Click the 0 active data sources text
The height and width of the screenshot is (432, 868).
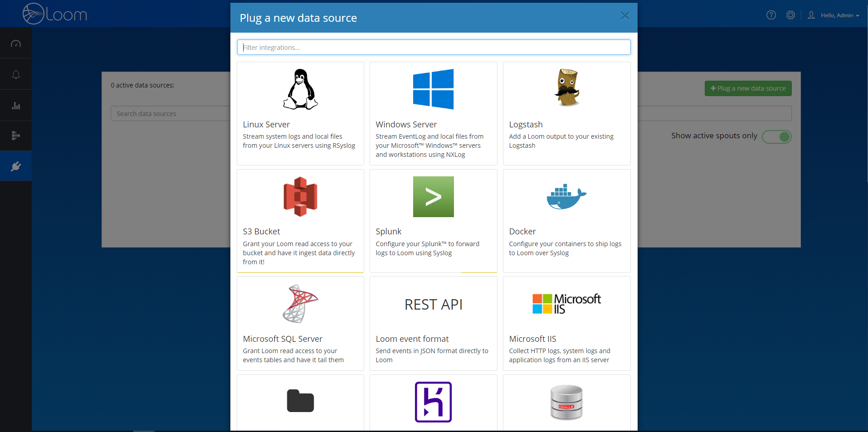click(x=142, y=85)
